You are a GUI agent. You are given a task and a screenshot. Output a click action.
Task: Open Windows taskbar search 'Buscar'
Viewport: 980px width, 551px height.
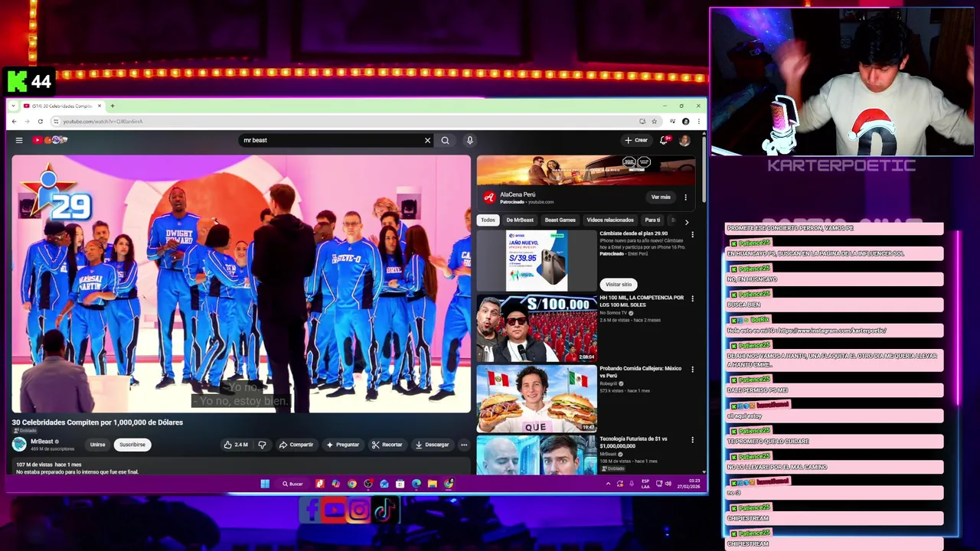(x=292, y=484)
